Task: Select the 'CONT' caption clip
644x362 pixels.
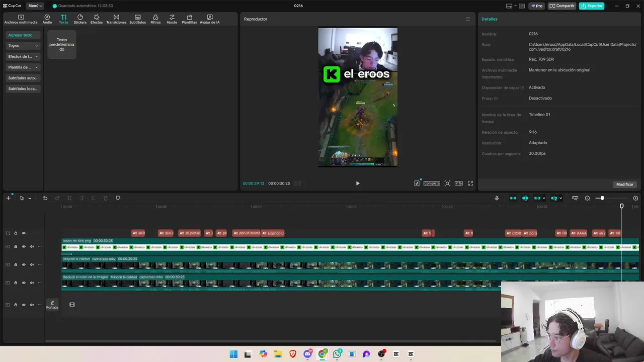Action: click(x=514, y=233)
